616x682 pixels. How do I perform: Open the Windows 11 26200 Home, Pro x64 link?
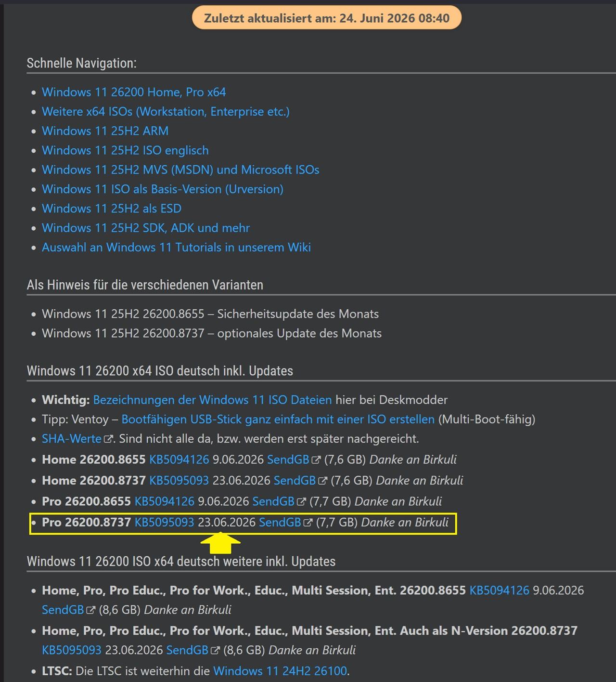pyautogui.click(x=134, y=92)
